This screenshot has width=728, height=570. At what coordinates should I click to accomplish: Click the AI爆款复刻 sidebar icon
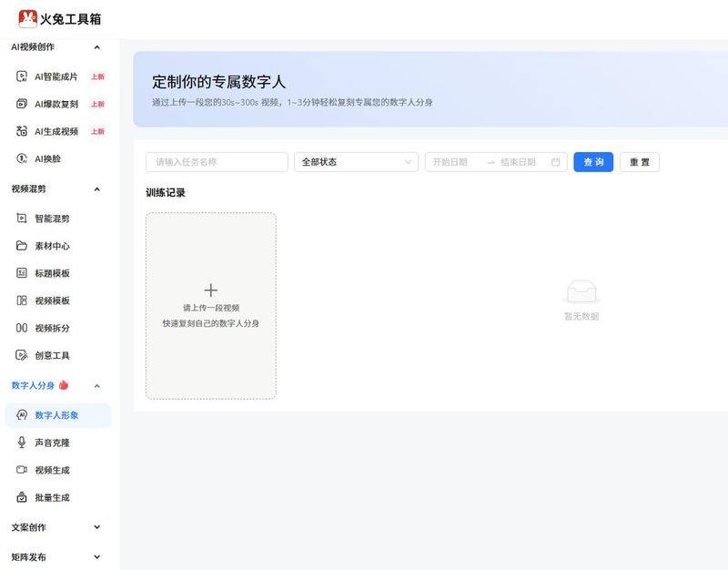(x=22, y=104)
